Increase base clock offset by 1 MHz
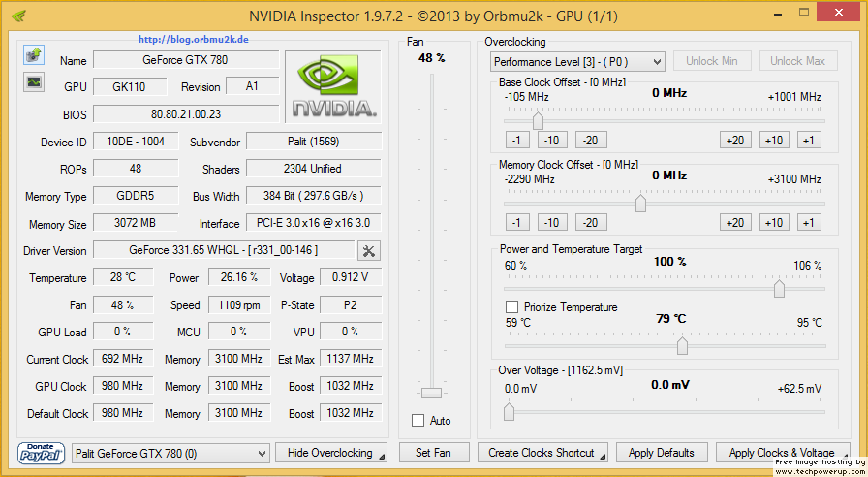The image size is (868, 477). coord(809,141)
